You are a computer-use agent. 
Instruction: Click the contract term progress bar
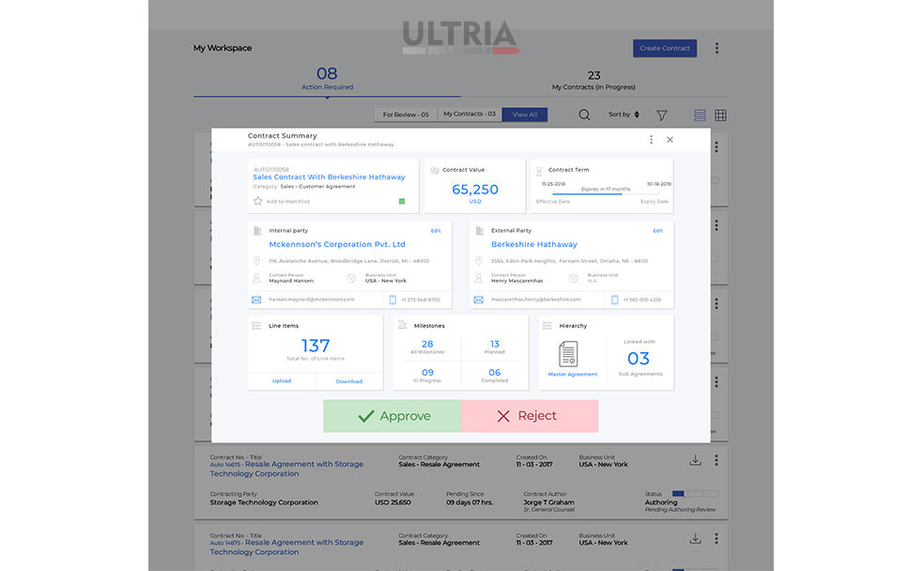click(605, 193)
